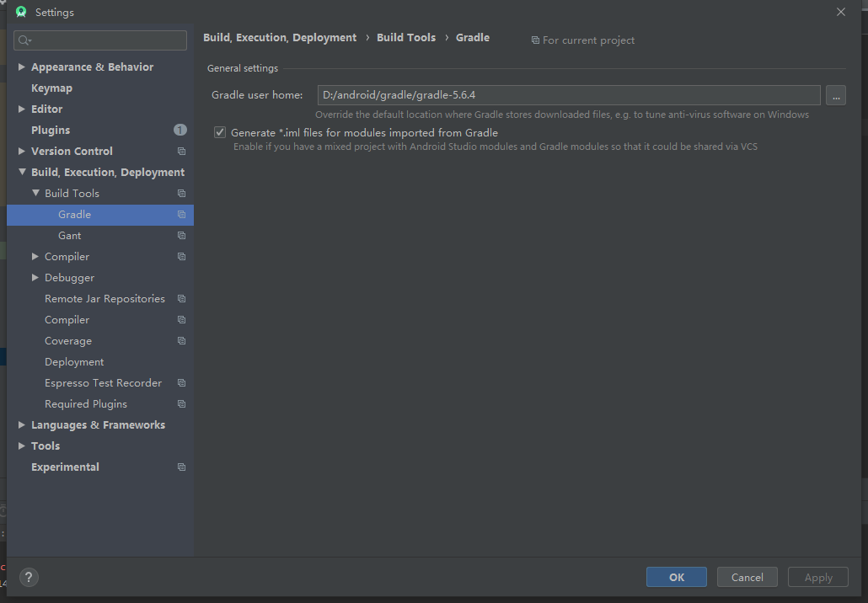
Task: Click the Android Studio logo in title bar
Action: [21, 12]
